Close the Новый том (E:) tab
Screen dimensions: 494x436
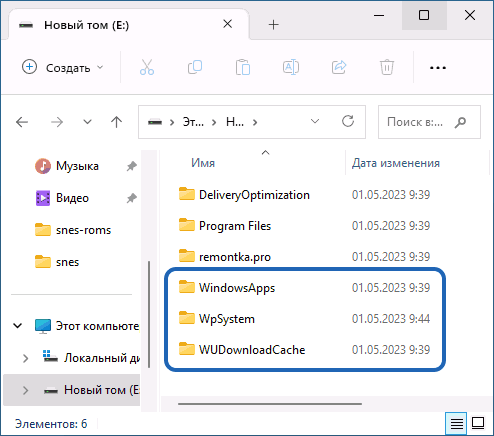tap(228, 24)
